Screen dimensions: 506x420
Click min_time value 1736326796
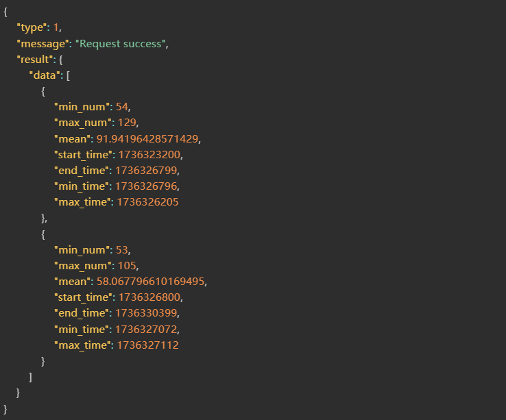click(146, 186)
